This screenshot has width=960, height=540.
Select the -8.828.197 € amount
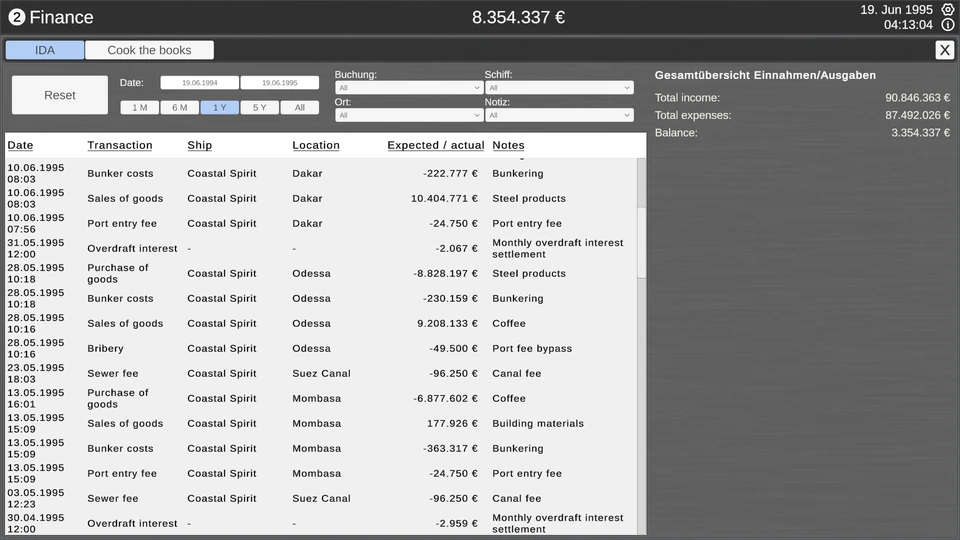[x=445, y=273]
